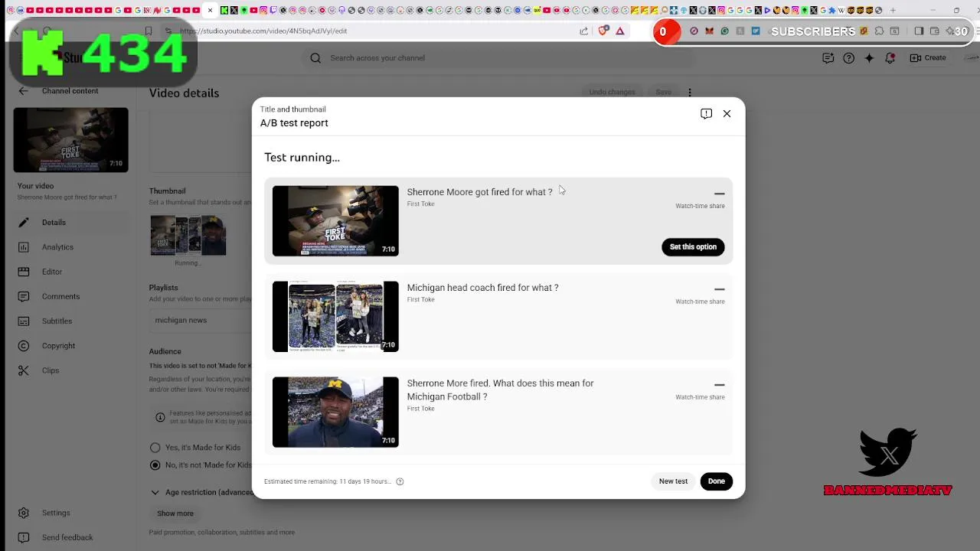Screen dimensions: 980x551
Task: Click the browser address bar URL
Action: (x=263, y=31)
